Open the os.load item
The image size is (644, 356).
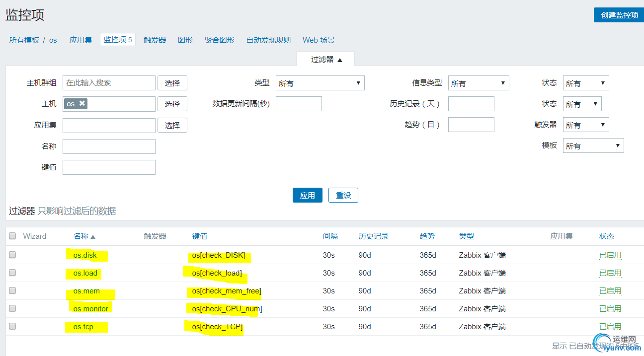(85, 273)
